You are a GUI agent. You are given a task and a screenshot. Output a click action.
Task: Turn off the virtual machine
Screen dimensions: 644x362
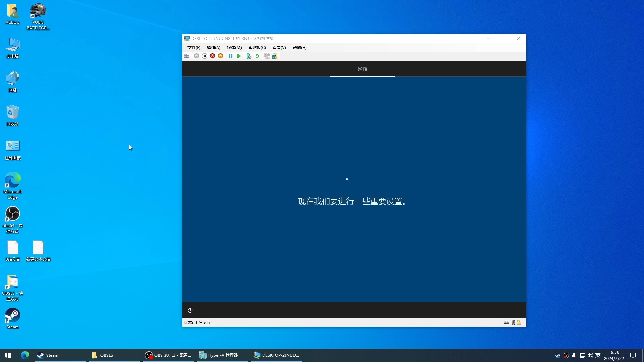click(x=205, y=56)
